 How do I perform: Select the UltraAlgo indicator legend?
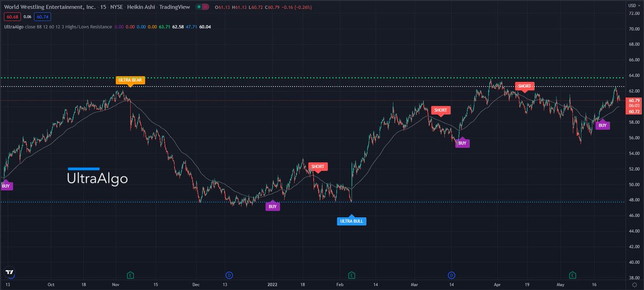pos(13,26)
